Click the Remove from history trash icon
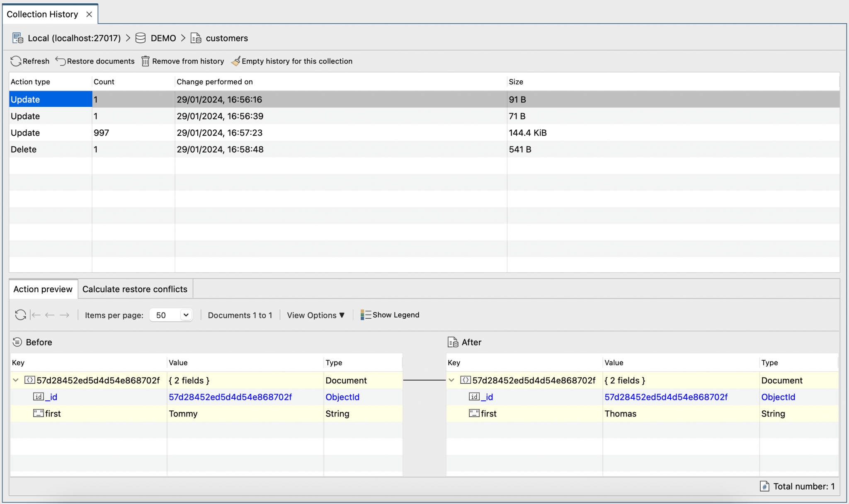 click(x=145, y=61)
